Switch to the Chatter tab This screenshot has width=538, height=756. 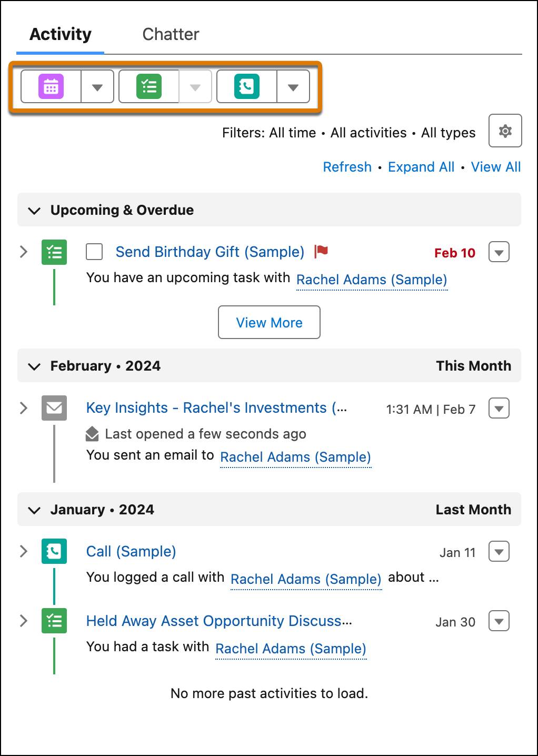tap(171, 34)
